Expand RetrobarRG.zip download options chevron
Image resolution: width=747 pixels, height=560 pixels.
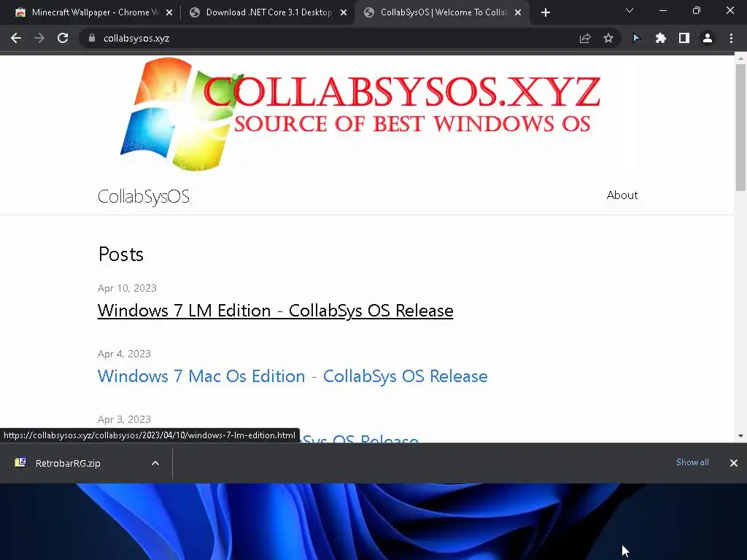click(x=155, y=463)
